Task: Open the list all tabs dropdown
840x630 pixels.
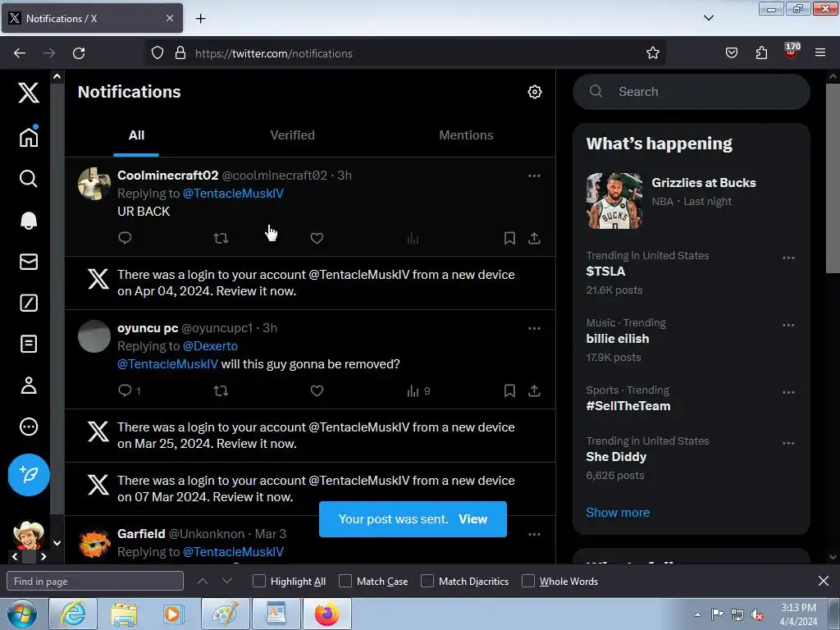Action: point(708,18)
